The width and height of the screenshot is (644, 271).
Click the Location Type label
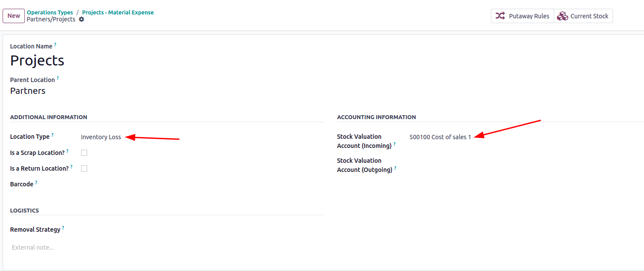[x=30, y=137]
